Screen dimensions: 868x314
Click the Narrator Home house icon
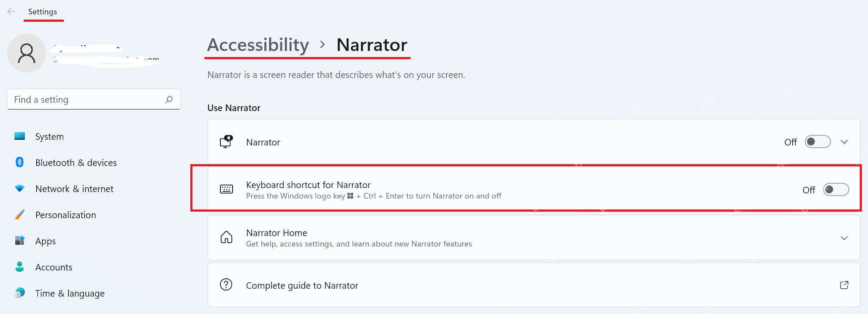coord(226,237)
